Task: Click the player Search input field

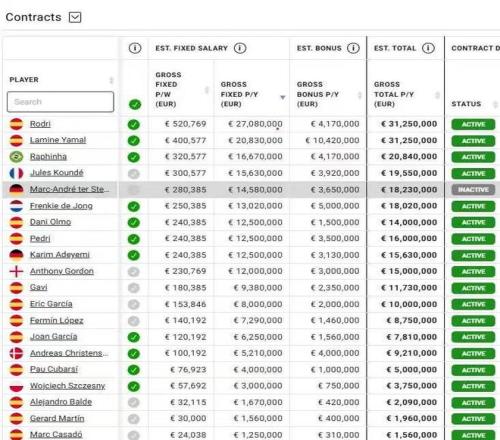Action: (60, 102)
